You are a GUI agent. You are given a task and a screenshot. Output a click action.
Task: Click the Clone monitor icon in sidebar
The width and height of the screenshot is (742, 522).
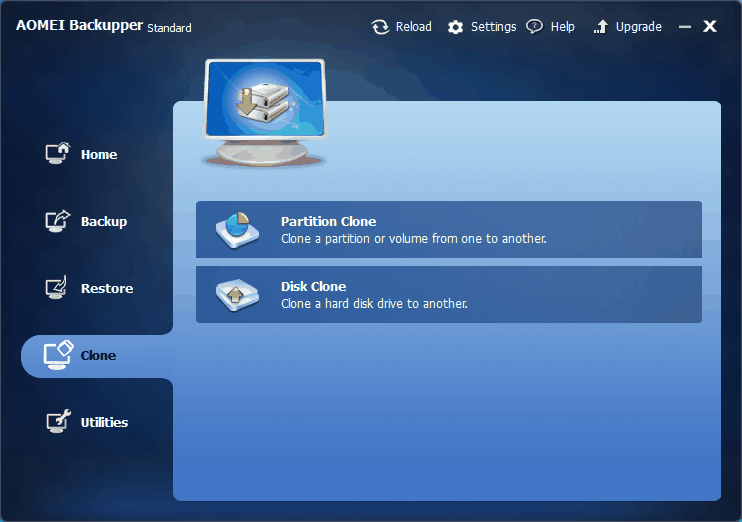pos(58,355)
